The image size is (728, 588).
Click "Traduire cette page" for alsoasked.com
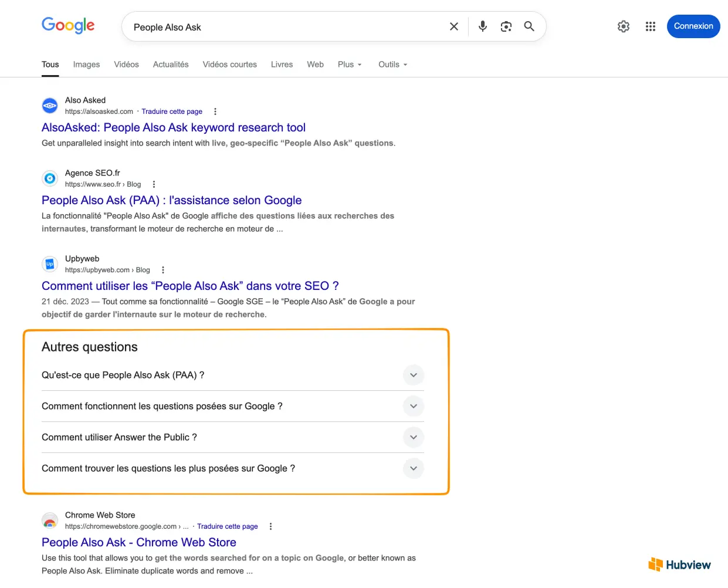point(172,111)
